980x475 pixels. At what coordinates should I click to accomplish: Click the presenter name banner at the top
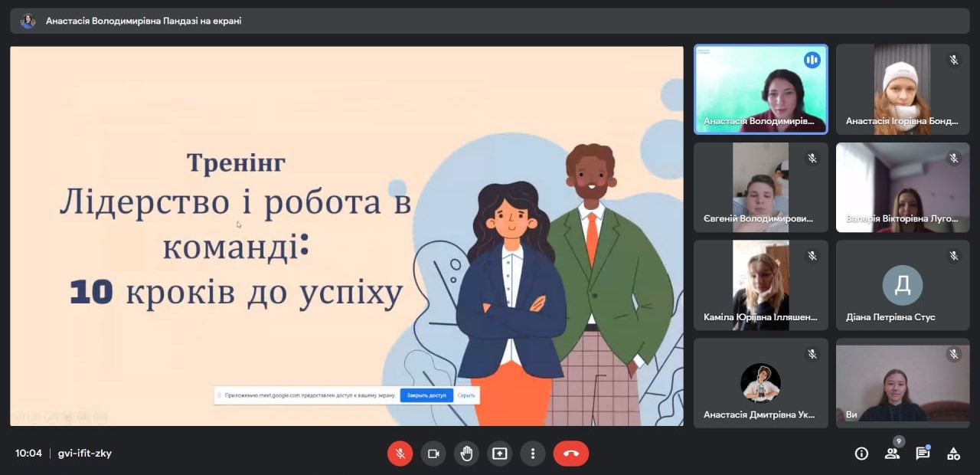coord(490,21)
